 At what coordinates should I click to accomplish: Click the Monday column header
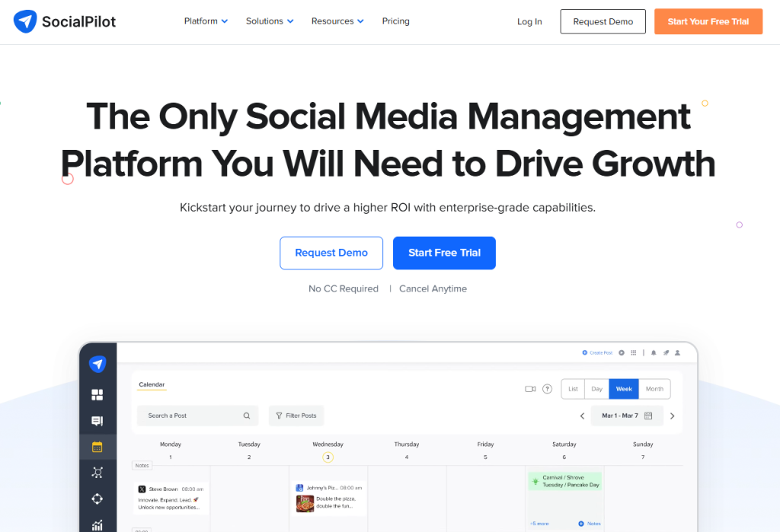pyautogui.click(x=171, y=444)
